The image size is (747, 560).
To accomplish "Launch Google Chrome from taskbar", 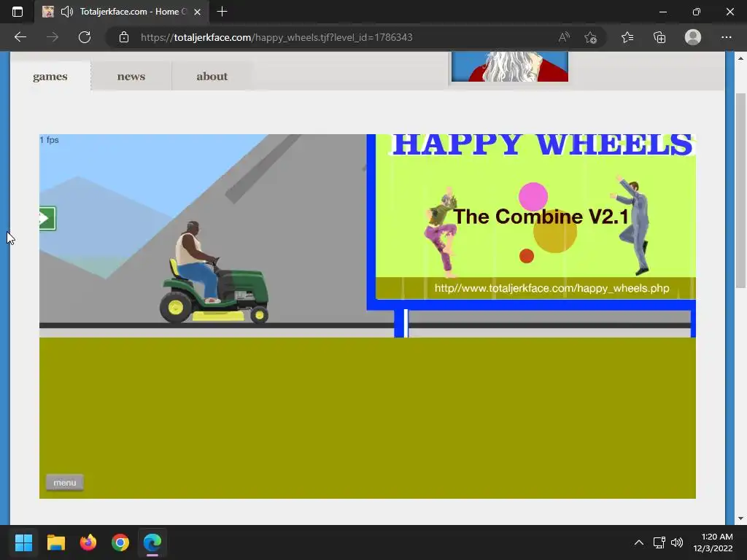I will tap(120, 542).
